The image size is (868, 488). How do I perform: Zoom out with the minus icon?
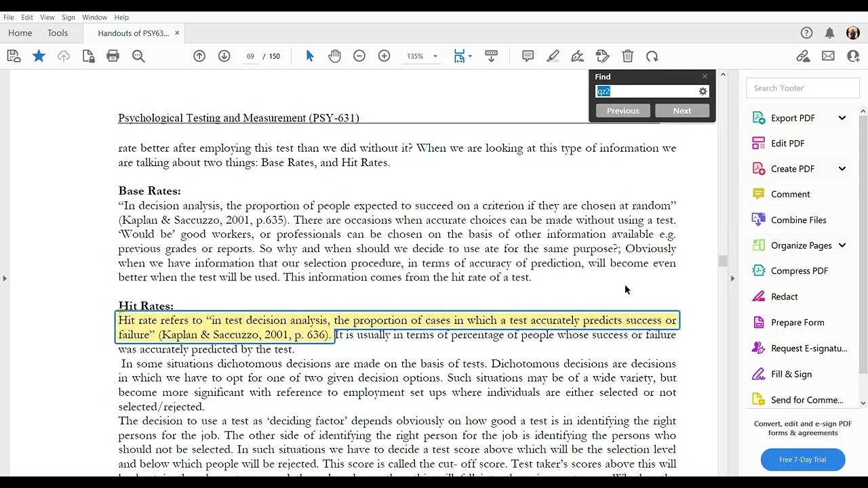point(359,56)
